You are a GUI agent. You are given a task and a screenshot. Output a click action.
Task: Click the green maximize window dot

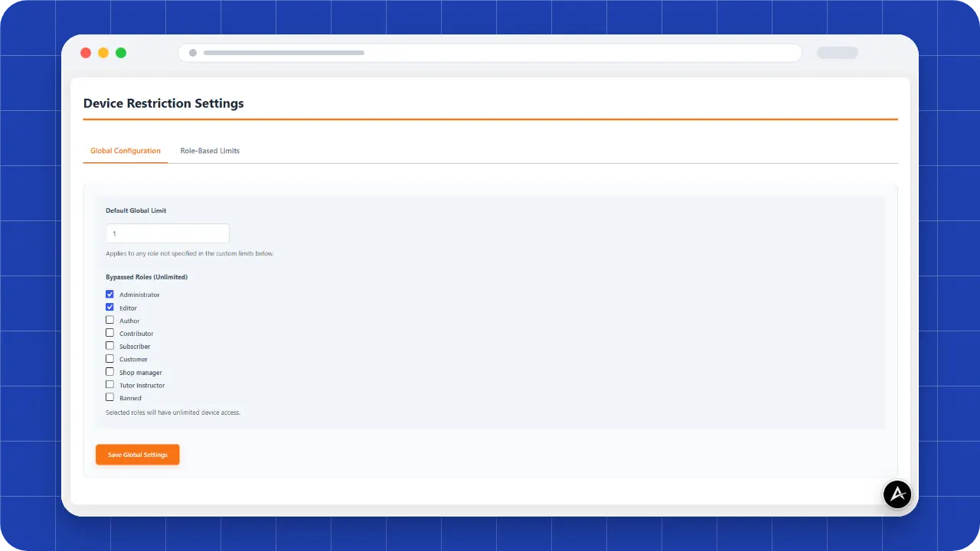point(121,53)
